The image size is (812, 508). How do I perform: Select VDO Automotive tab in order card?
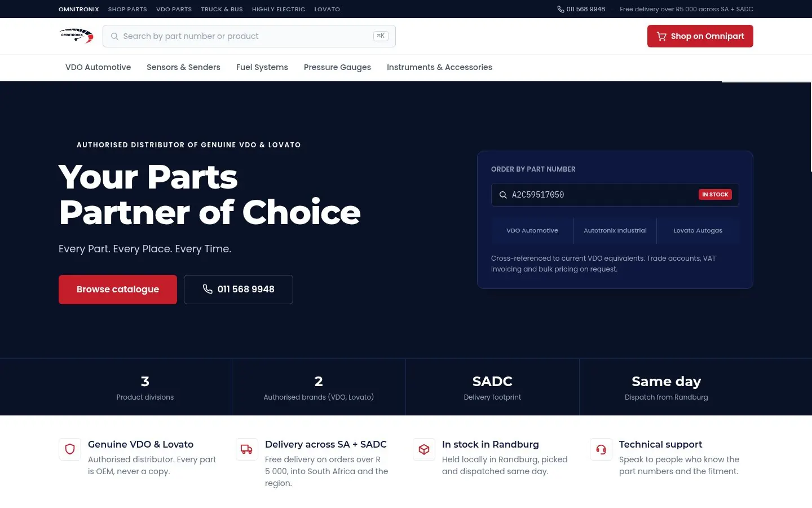pyautogui.click(x=532, y=230)
